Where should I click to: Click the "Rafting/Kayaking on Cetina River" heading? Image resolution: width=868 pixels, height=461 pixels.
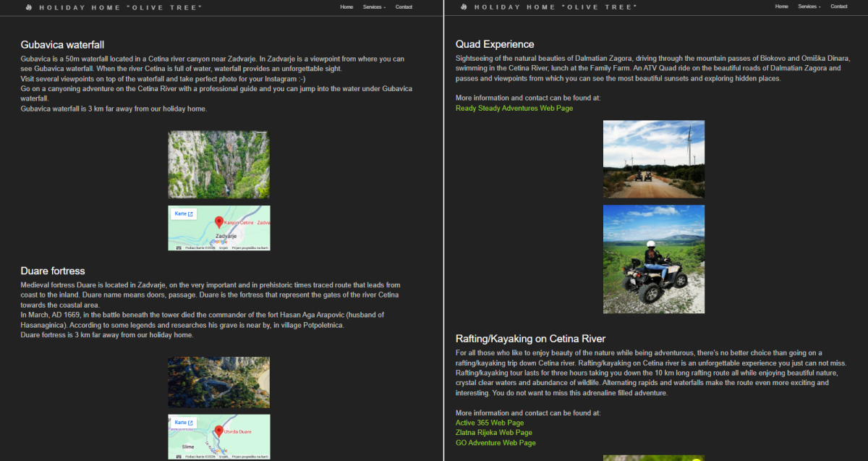pyautogui.click(x=531, y=339)
